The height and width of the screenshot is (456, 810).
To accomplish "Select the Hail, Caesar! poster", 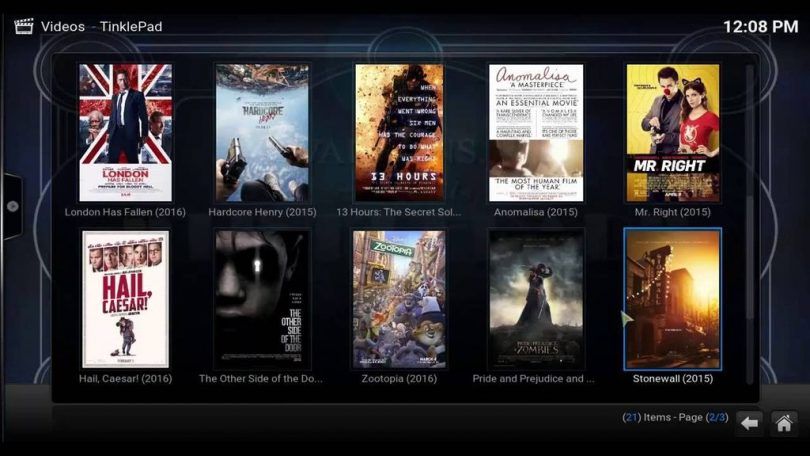I will click(125, 300).
